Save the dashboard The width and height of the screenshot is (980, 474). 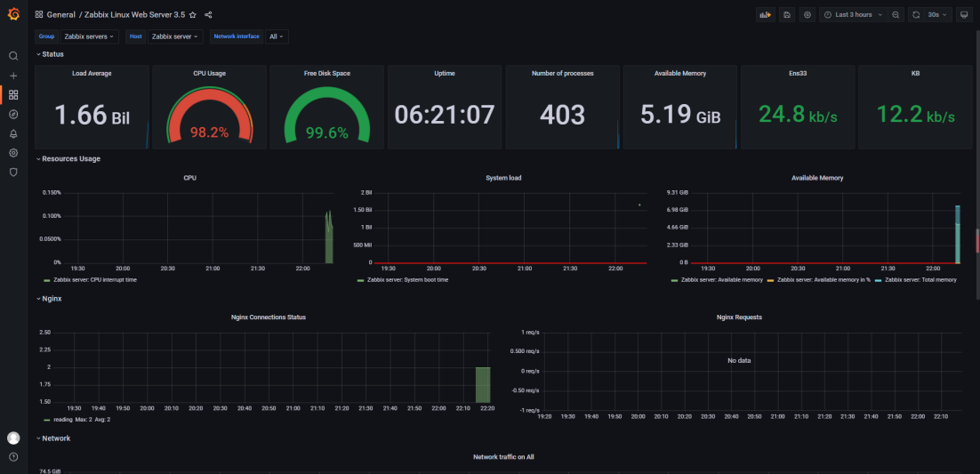point(787,14)
